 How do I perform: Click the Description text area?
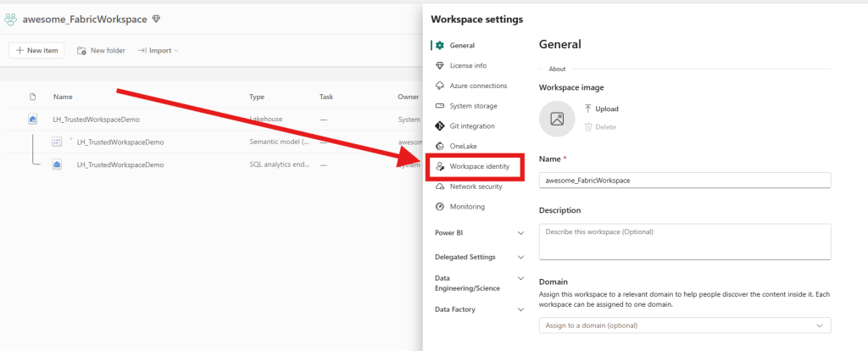point(685,242)
